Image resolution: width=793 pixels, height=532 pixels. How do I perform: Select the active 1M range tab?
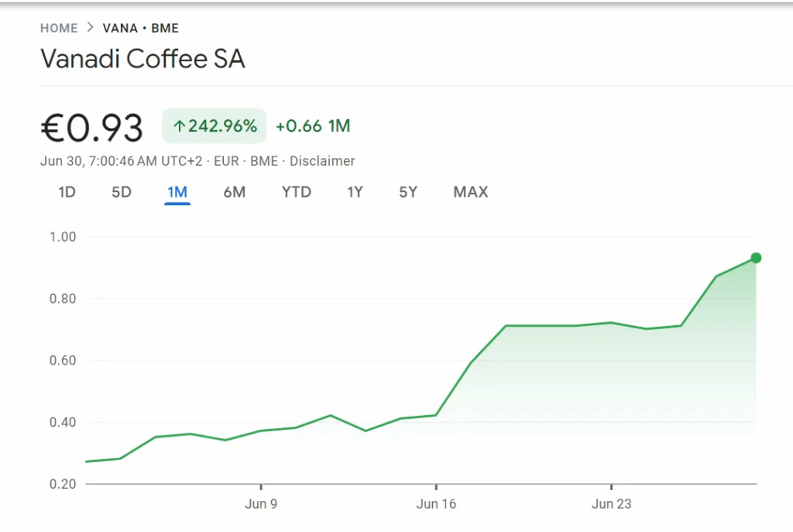[177, 192]
